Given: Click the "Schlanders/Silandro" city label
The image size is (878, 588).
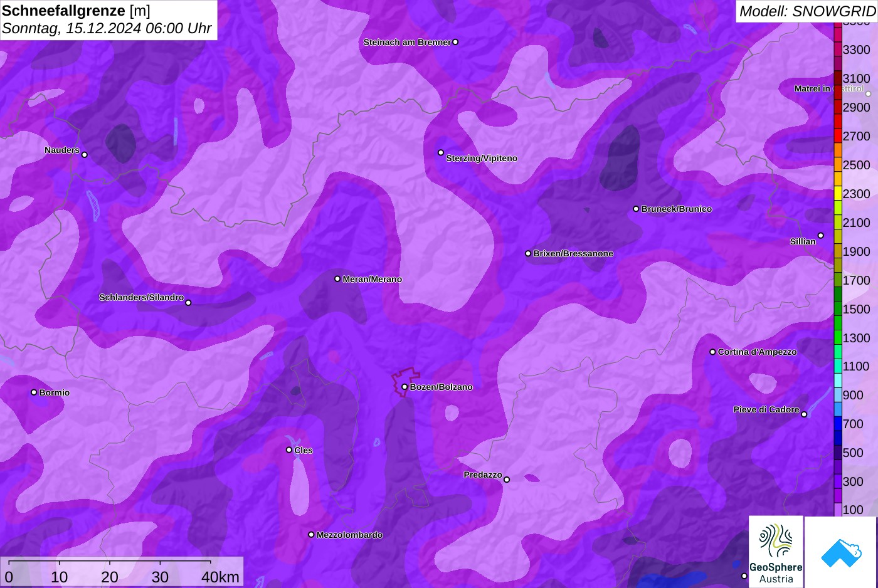Looking at the screenshot, I should (141, 297).
